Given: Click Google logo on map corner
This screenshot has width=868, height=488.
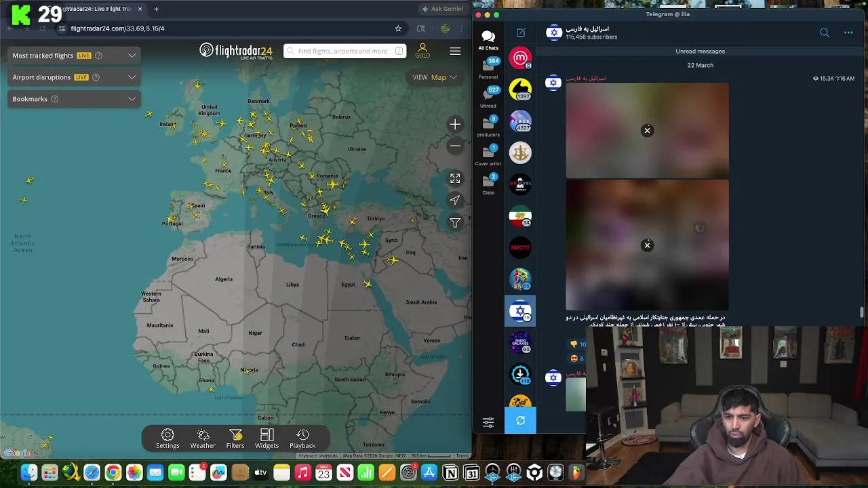Looking at the screenshot, I should pos(16,453).
